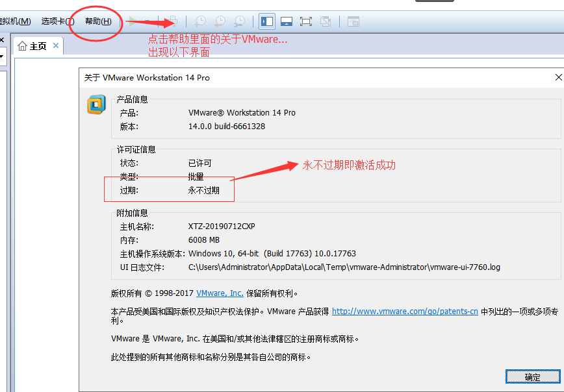The width and height of the screenshot is (564, 392).
Task: Click the dialog title 关于 VMware Workstation 14 Pro
Action: coord(147,78)
